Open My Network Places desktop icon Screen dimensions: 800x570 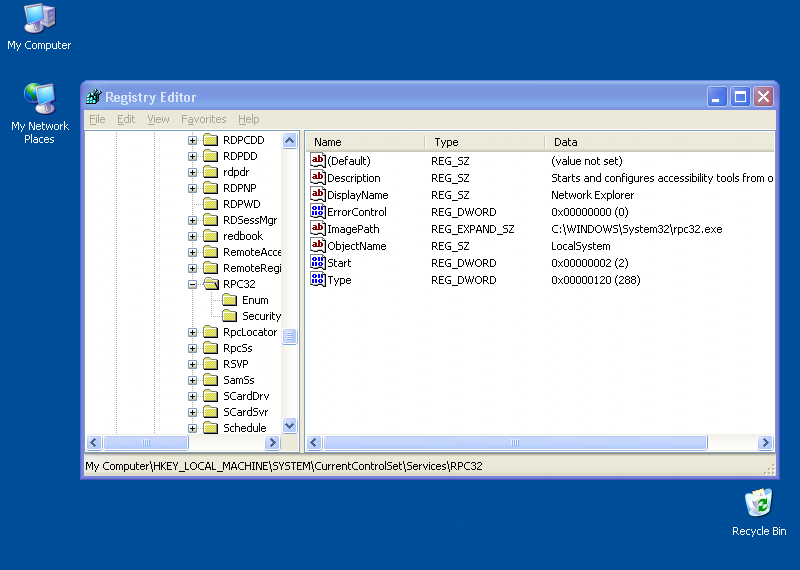pyautogui.click(x=39, y=113)
